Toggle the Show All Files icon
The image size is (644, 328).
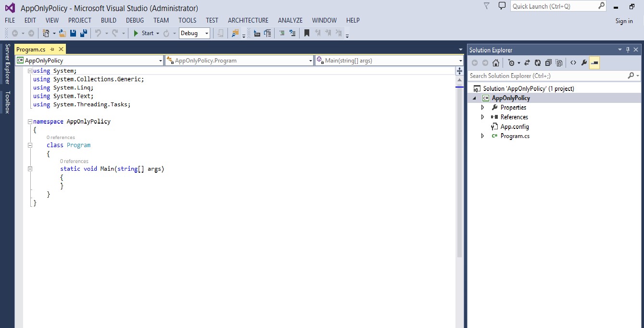click(x=559, y=63)
